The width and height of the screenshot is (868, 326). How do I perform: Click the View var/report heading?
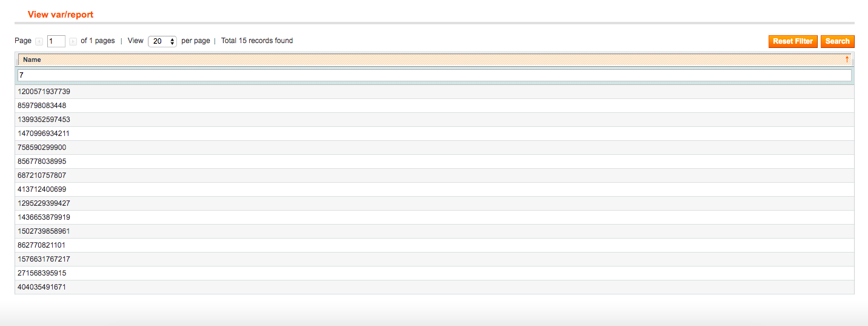(61, 14)
